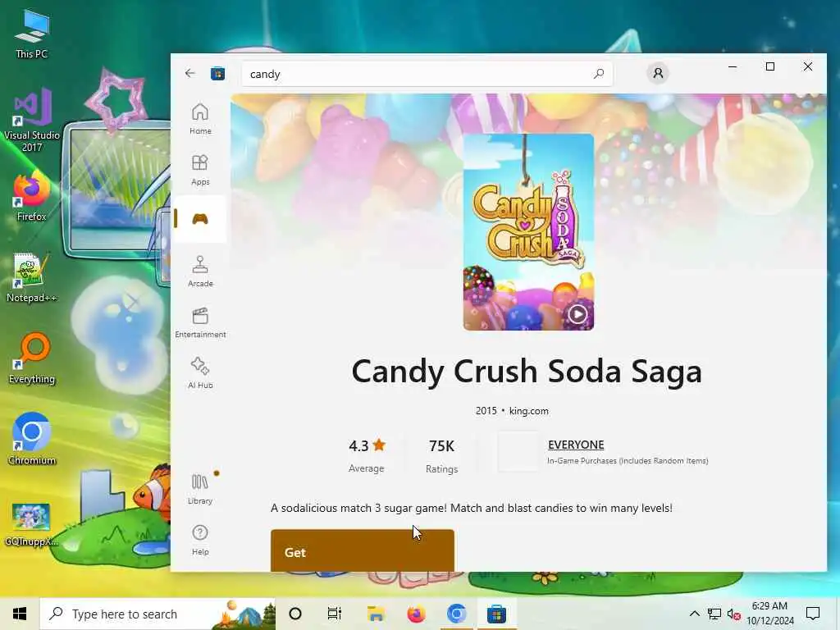Click the Get button to install
This screenshot has height=630, width=840.
pos(362,550)
